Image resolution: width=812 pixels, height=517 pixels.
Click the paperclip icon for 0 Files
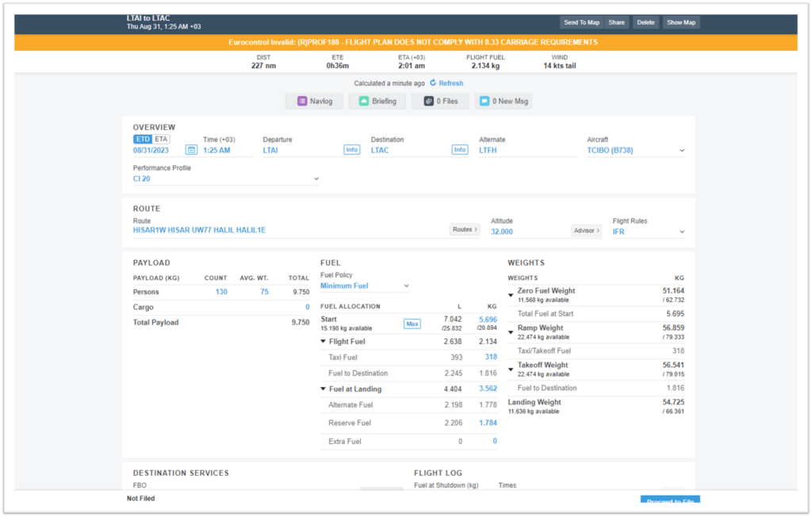pyautogui.click(x=429, y=101)
